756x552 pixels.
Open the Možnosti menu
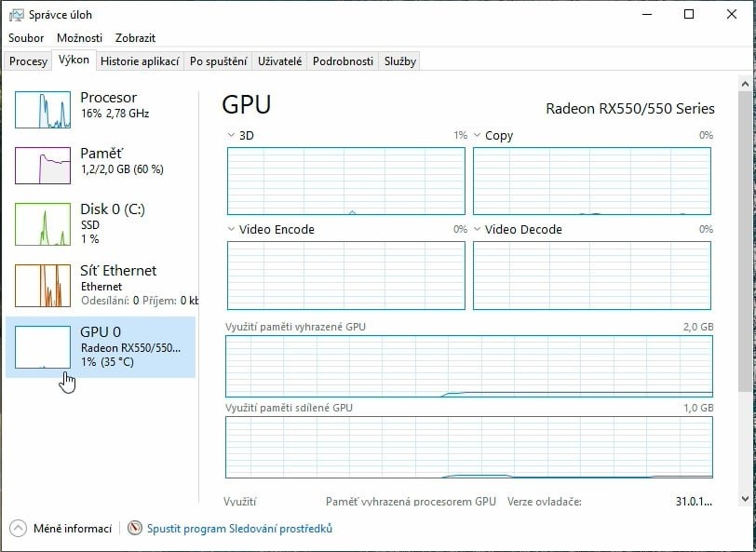(x=80, y=38)
